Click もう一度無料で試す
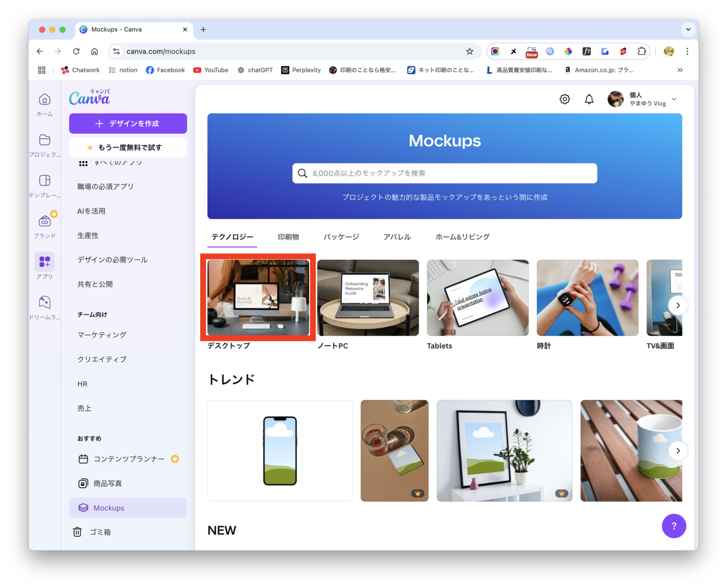The width and height of the screenshot is (727, 588). (128, 147)
